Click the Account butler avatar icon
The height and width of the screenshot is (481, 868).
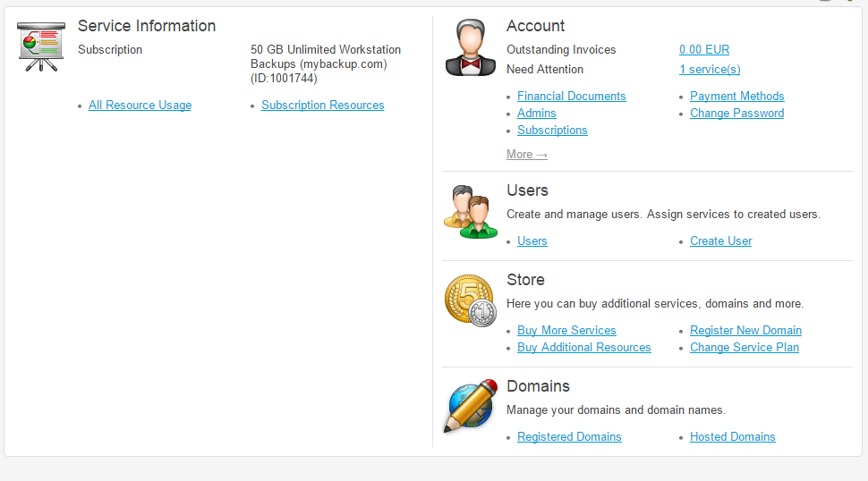471,47
